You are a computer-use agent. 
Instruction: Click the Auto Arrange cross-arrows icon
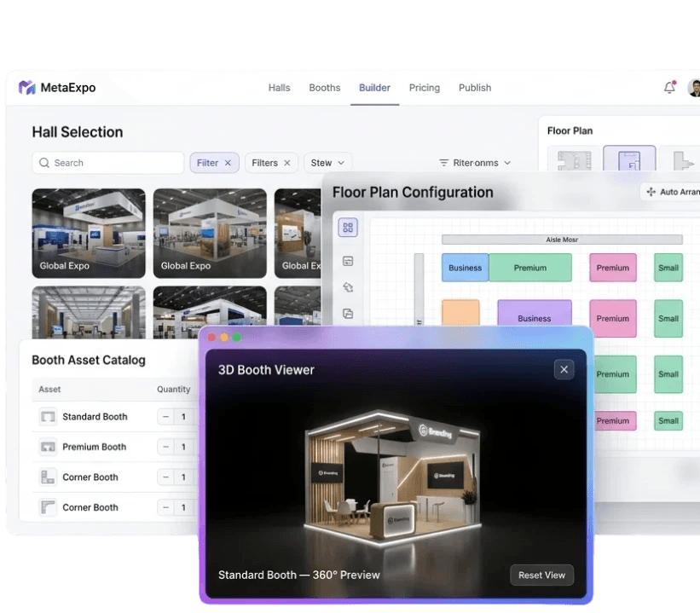(x=651, y=192)
